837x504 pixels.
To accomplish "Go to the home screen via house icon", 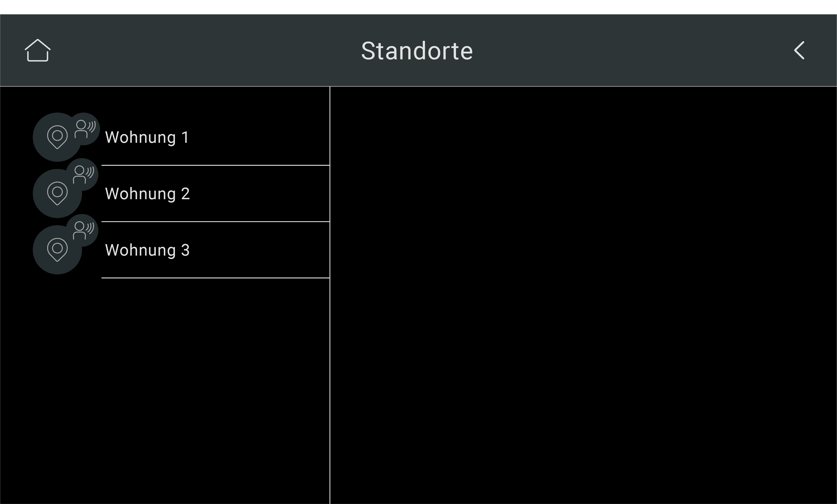I will click(x=38, y=50).
